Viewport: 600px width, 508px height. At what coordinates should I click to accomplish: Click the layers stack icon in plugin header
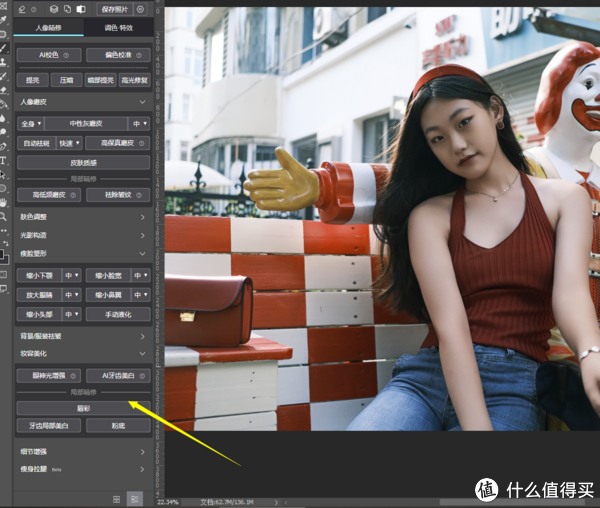[53, 9]
